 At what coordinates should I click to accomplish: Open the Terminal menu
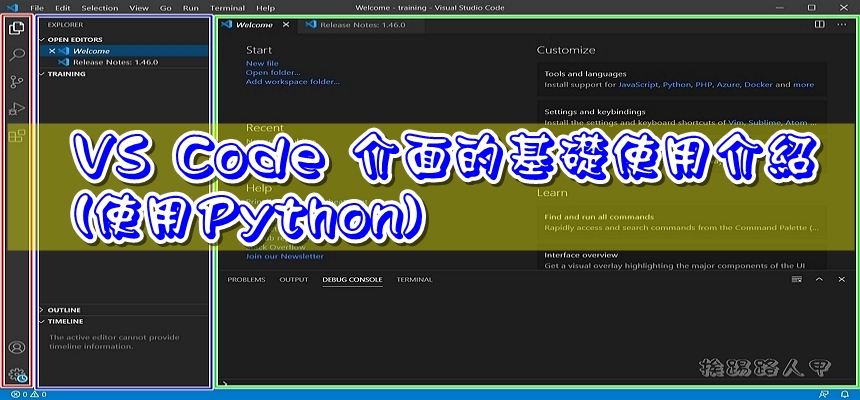click(228, 8)
